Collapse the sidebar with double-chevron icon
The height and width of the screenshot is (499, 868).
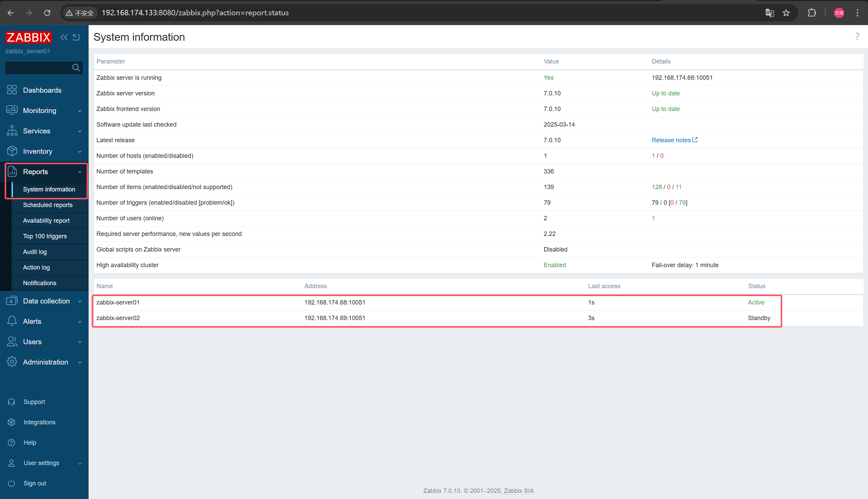point(64,37)
